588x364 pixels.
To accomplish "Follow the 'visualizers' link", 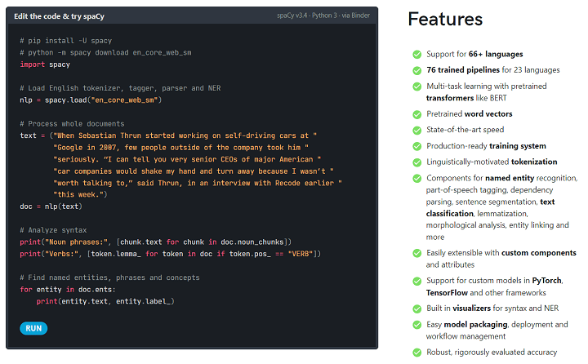I will point(471,309).
